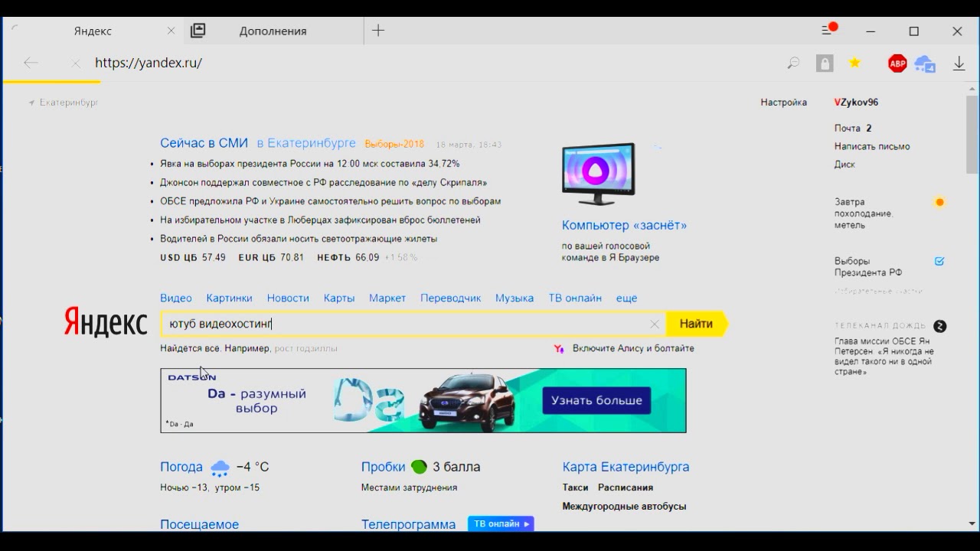Open the VZykov96 account link
The image size is (980, 551).
(x=856, y=102)
